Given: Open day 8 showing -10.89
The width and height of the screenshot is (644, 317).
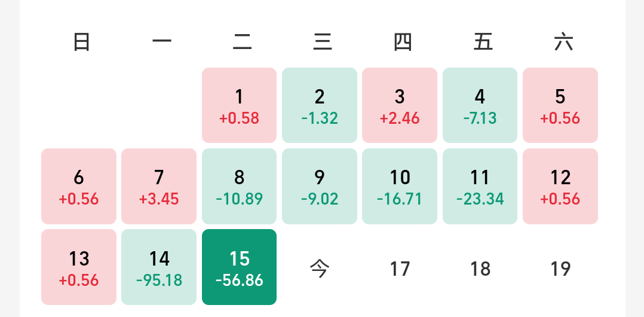Looking at the screenshot, I should (x=239, y=186).
